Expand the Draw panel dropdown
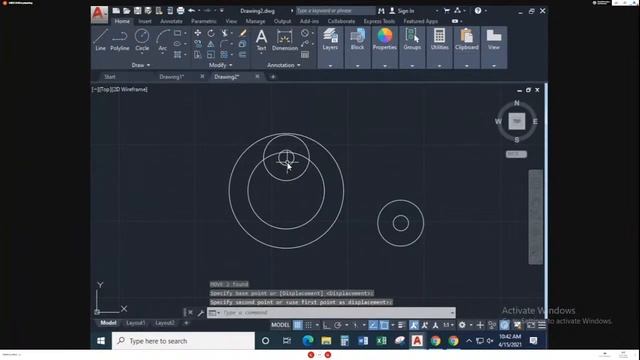 pos(140,65)
